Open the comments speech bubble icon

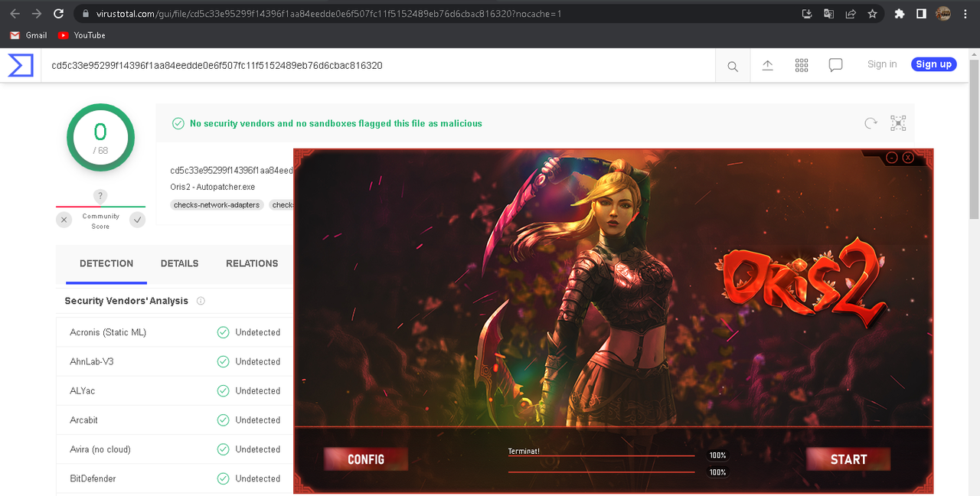[x=836, y=66]
